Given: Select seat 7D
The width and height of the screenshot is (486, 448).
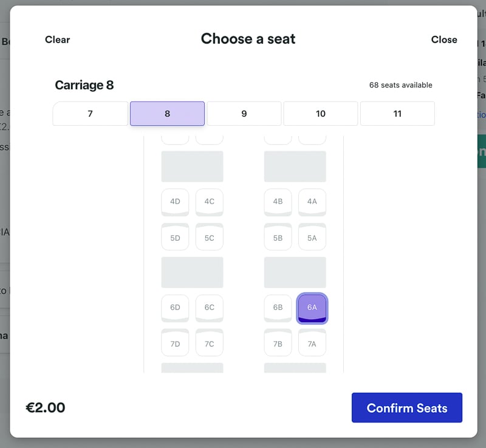Looking at the screenshot, I should click(175, 343).
